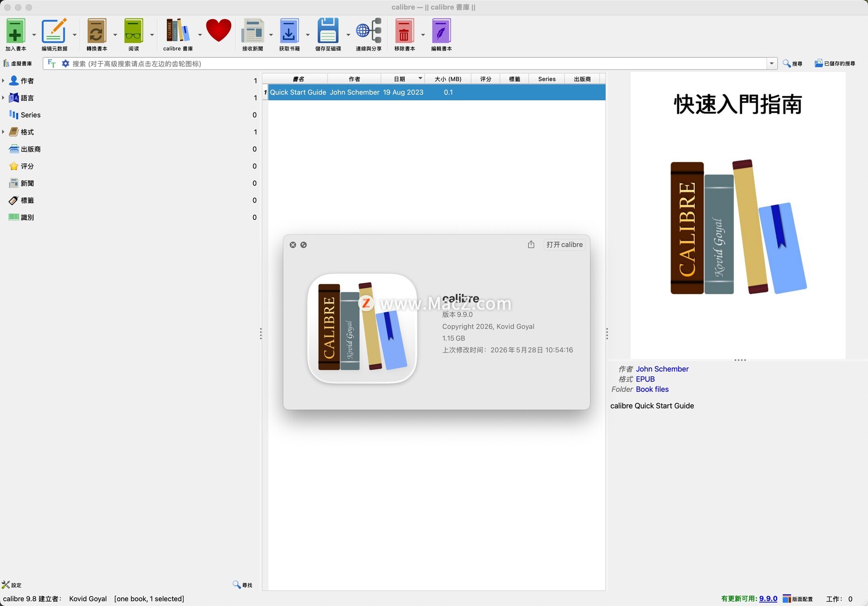
Task: Click the 9.9.0 update available link
Action: coord(768,599)
